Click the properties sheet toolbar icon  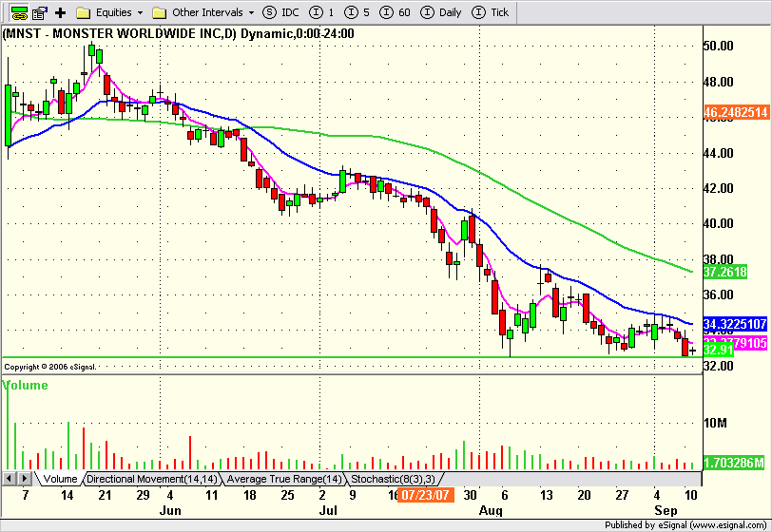click(40, 12)
